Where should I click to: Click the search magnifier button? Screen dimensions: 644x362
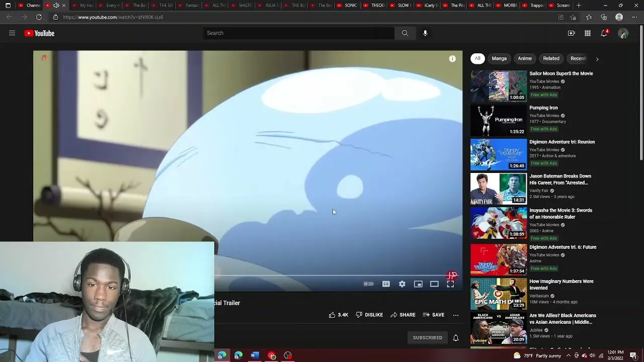(405, 33)
